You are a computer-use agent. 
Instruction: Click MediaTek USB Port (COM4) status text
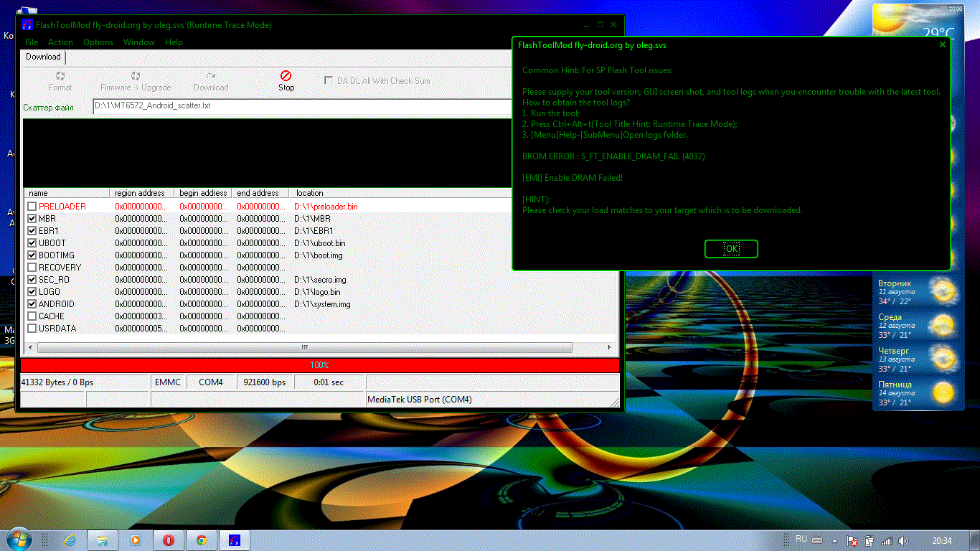click(420, 400)
